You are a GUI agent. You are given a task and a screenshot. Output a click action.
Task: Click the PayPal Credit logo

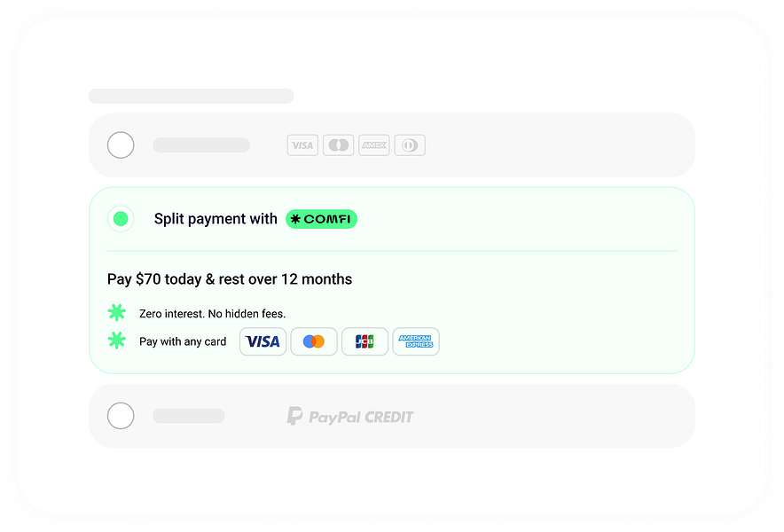[350, 416]
